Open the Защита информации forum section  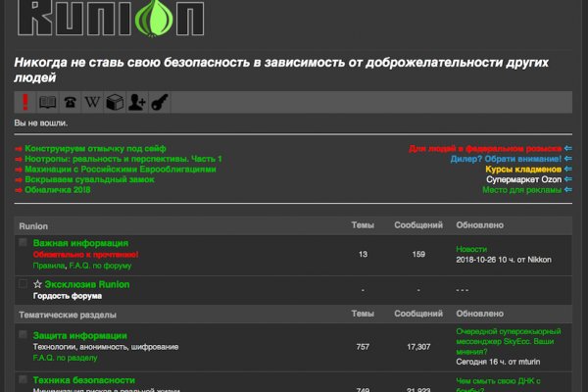click(79, 335)
